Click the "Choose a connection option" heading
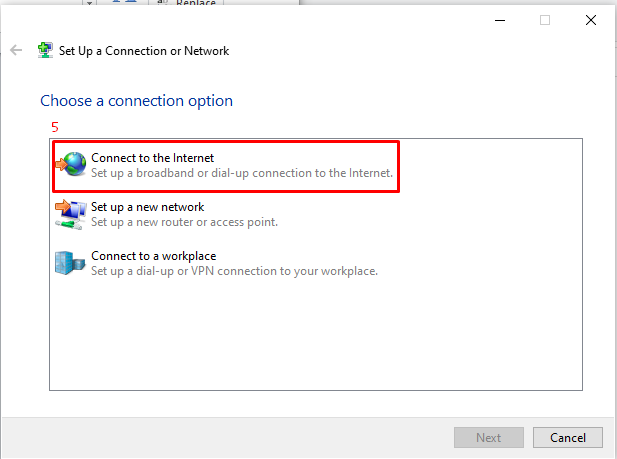This screenshot has height=459, width=617. 137,101
